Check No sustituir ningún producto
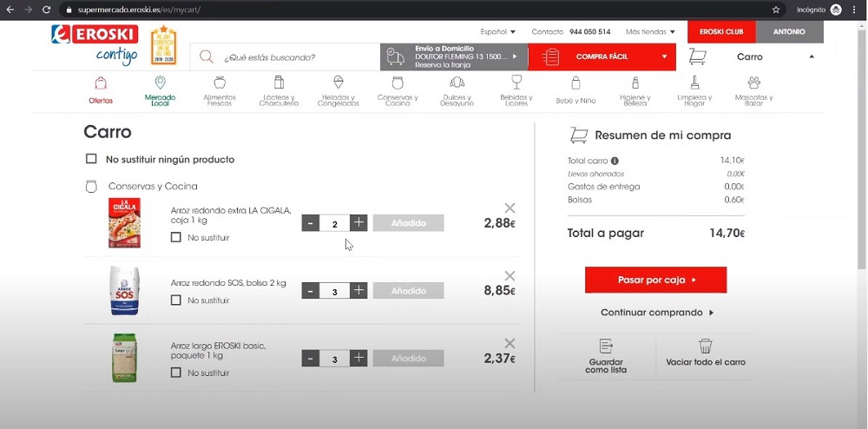 pyautogui.click(x=91, y=159)
